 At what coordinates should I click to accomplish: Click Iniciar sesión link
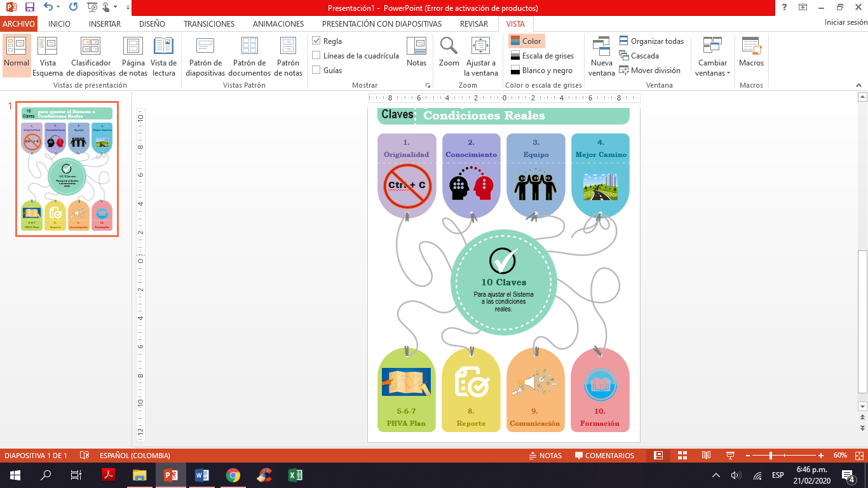pyautogui.click(x=845, y=22)
